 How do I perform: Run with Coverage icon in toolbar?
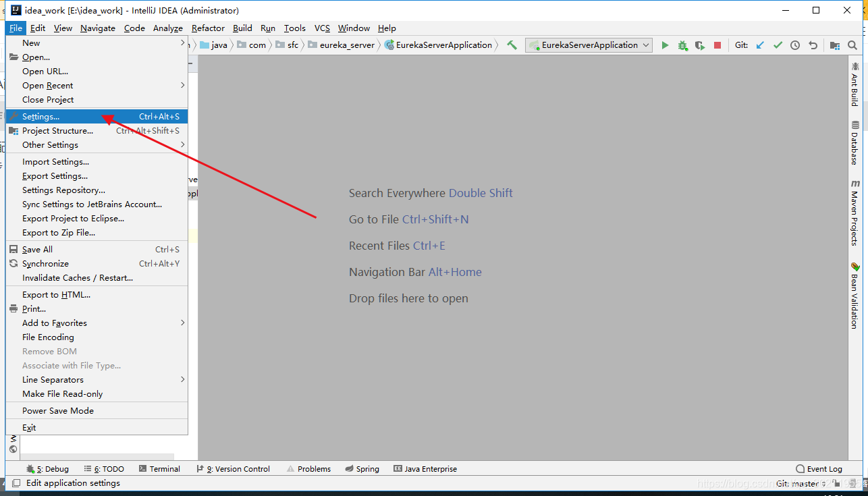[x=700, y=45]
